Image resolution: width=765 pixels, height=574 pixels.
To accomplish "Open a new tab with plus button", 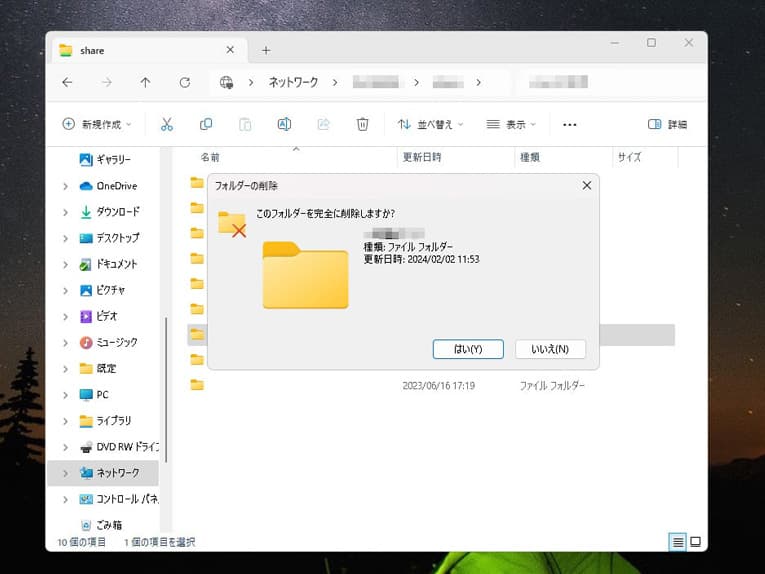I will [x=266, y=50].
